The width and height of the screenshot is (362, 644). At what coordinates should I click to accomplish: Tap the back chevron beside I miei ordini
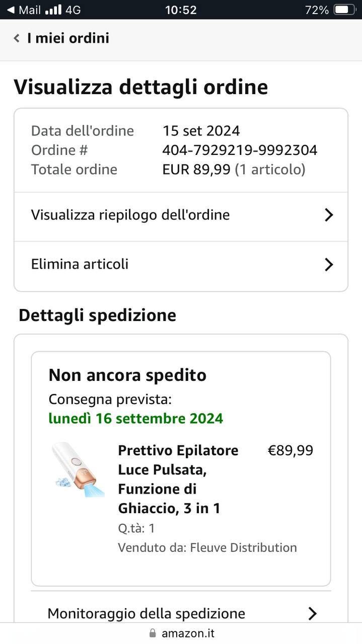17,38
